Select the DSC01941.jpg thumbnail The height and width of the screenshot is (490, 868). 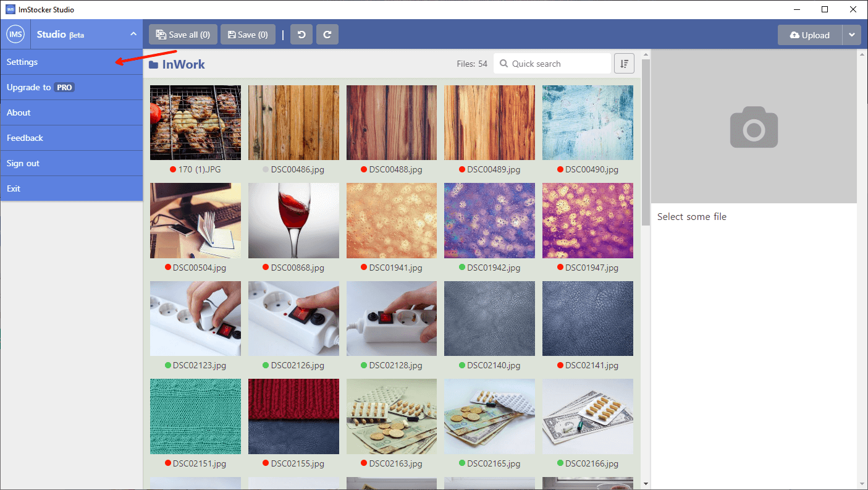pos(392,221)
